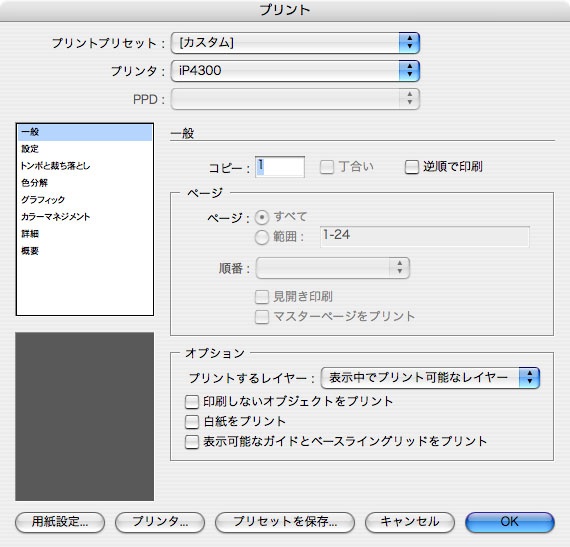Select 概要 in the category list

tap(84, 251)
